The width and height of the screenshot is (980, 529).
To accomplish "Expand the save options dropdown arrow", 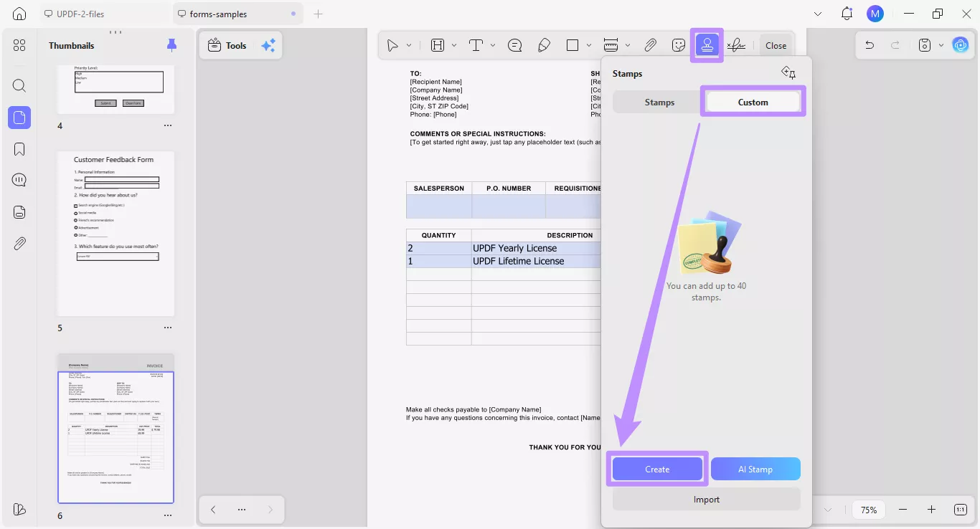I will click(941, 45).
